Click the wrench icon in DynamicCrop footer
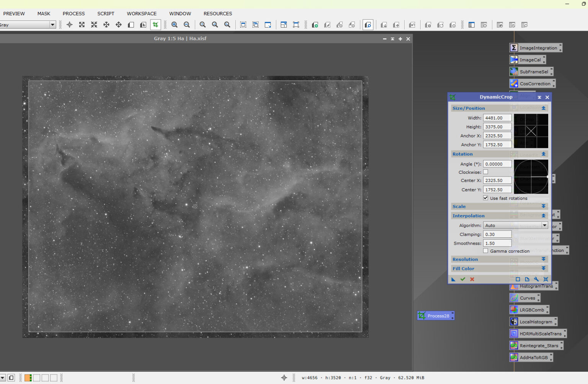Image resolution: width=588 pixels, height=384 pixels. click(x=536, y=279)
